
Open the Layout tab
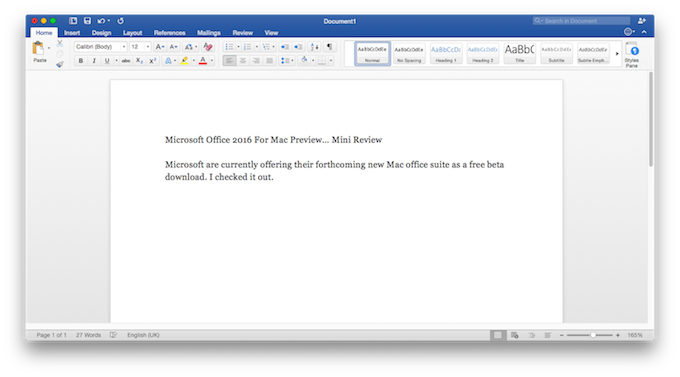(x=132, y=33)
